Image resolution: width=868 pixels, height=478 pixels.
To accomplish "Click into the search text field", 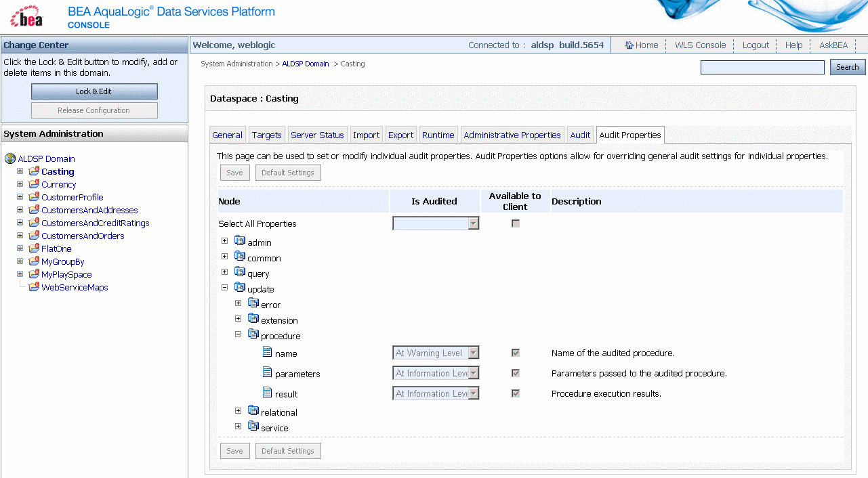I will pyautogui.click(x=762, y=67).
